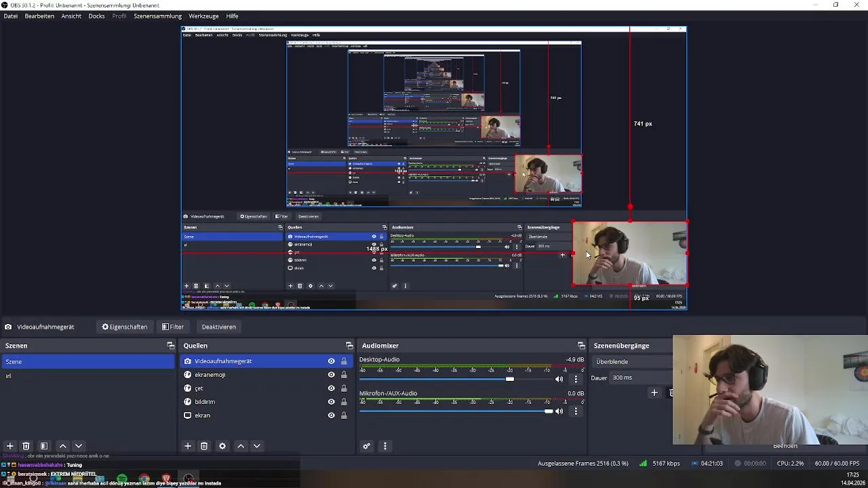Delete selected source with the trash icon

(204, 446)
